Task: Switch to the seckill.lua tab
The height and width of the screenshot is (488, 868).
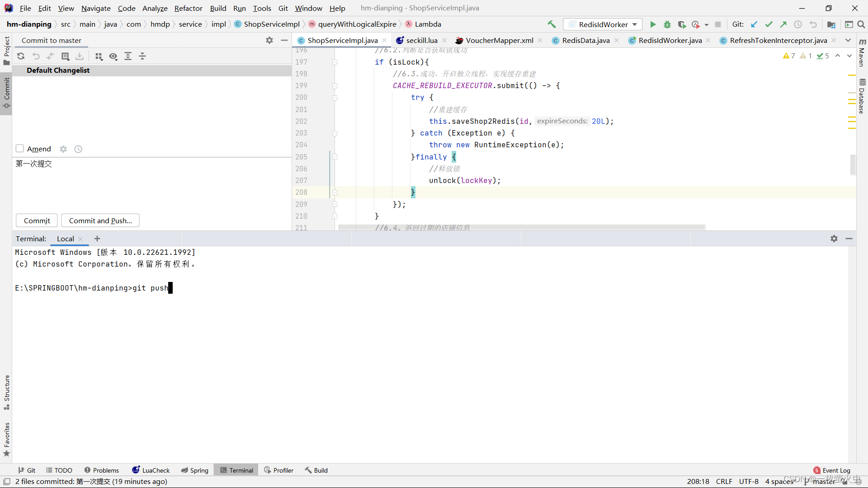Action: tap(421, 40)
